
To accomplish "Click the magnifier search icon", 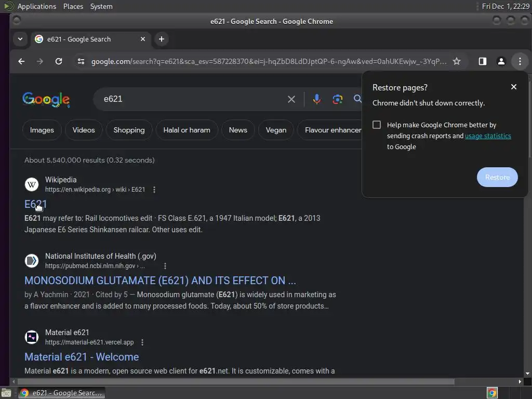I will click(357, 99).
